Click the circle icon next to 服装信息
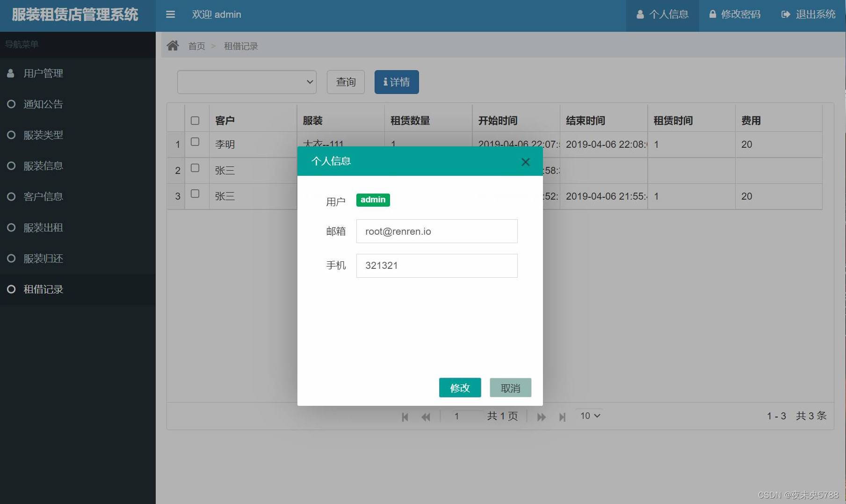The width and height of the screenshot is (846, 504). (11, 166)
